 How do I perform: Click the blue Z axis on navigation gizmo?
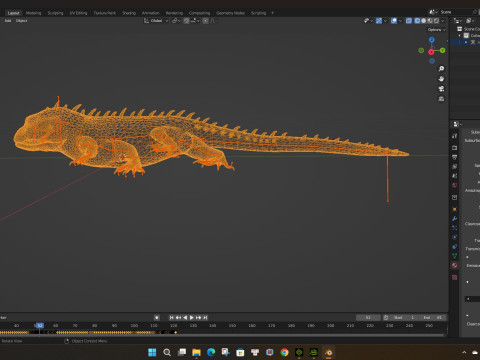[432, 40]
